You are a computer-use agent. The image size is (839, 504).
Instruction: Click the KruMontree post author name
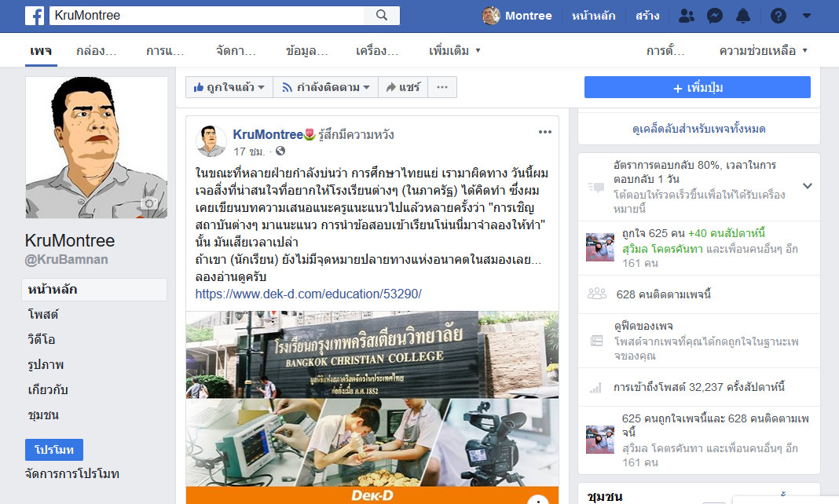pyautogui.click(x=268, y=134)
